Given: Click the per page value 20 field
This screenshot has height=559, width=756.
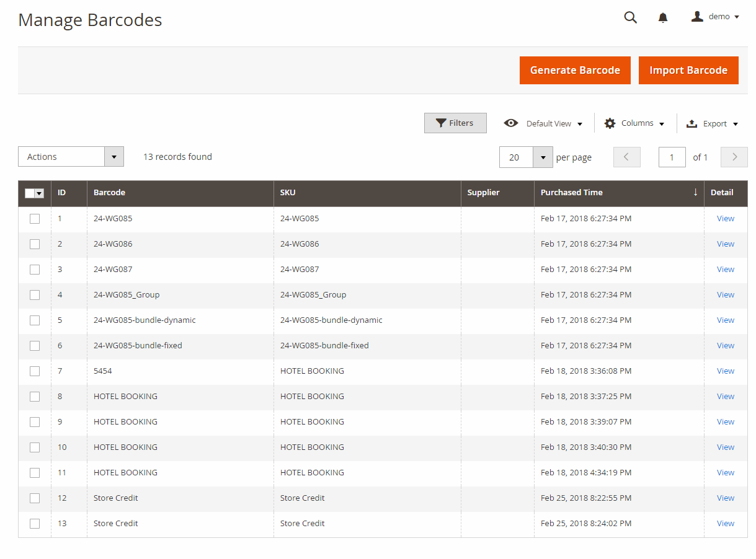Looking at the screenshot, I should [517, 157].
